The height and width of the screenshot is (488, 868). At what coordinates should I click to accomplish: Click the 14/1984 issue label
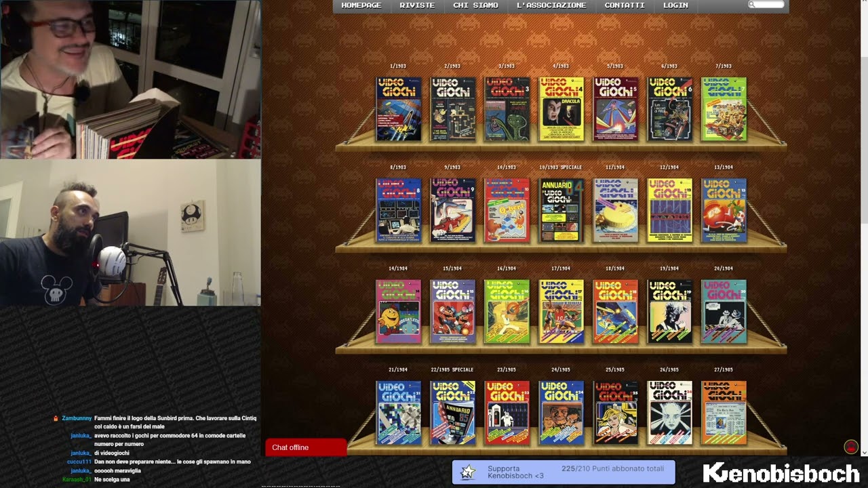coord(398,269)
